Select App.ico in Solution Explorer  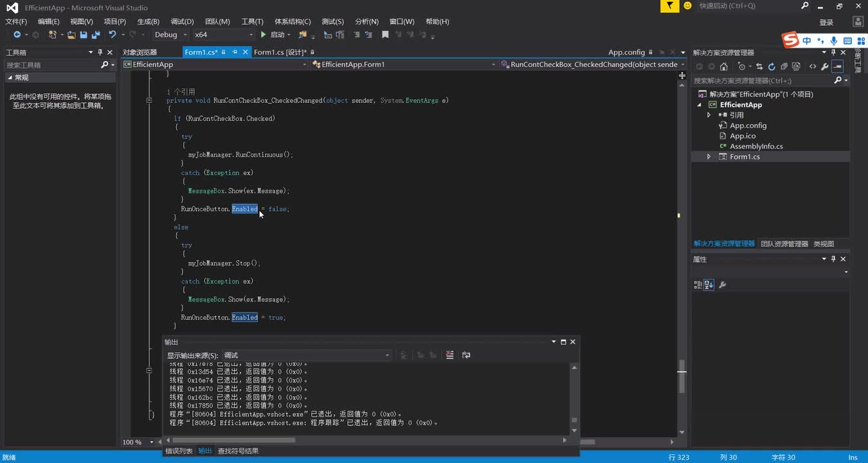(743, 136)
